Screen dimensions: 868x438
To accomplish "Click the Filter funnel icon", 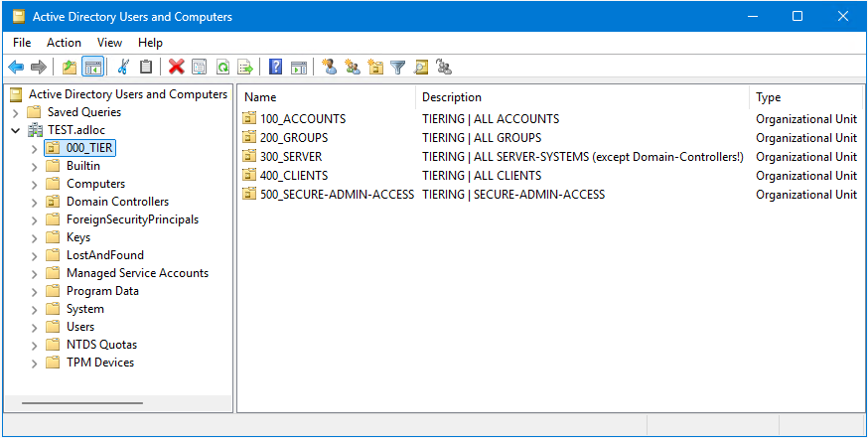I will [398, 68].
